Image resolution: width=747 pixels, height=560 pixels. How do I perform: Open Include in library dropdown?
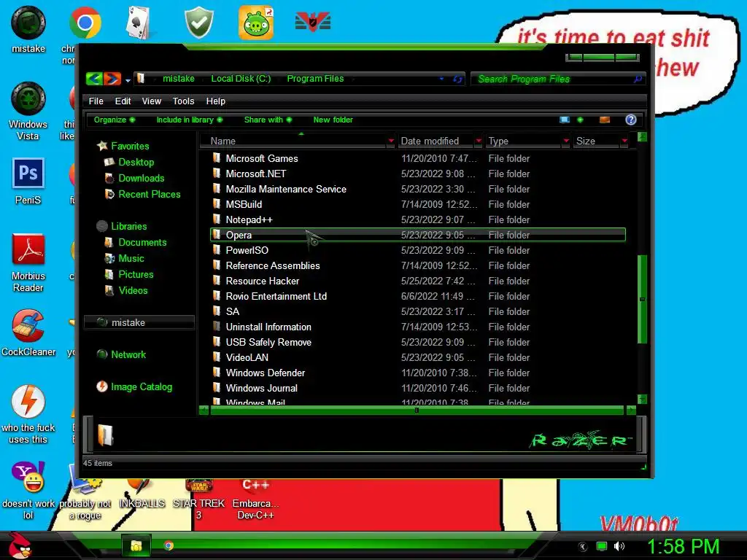tap(190, 120)
